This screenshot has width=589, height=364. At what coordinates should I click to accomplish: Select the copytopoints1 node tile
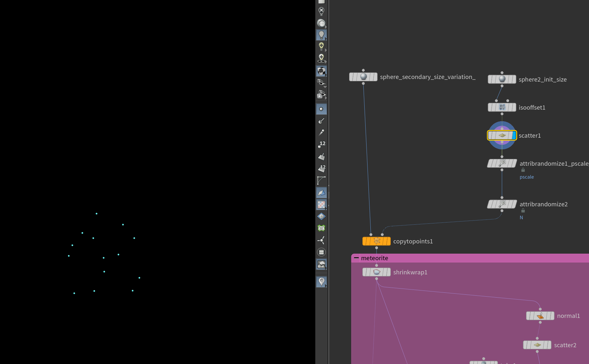(376, 241)
